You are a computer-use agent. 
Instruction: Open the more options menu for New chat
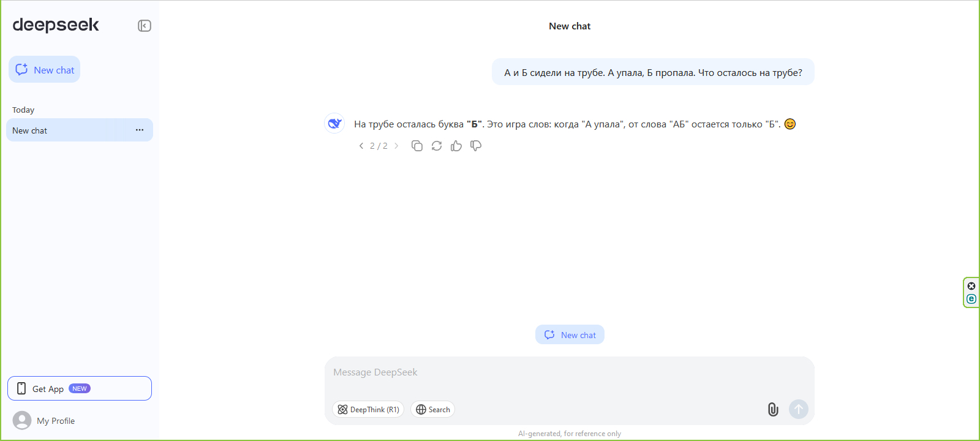[140, 130]
